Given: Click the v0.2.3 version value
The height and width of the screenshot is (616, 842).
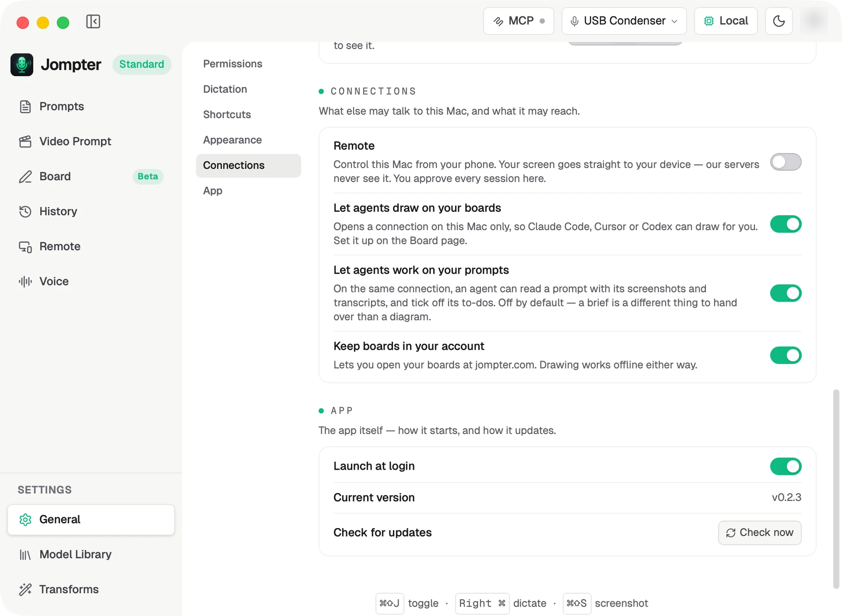Looking at the screenshot, I should pyautogui.click(x=786, y=498).
